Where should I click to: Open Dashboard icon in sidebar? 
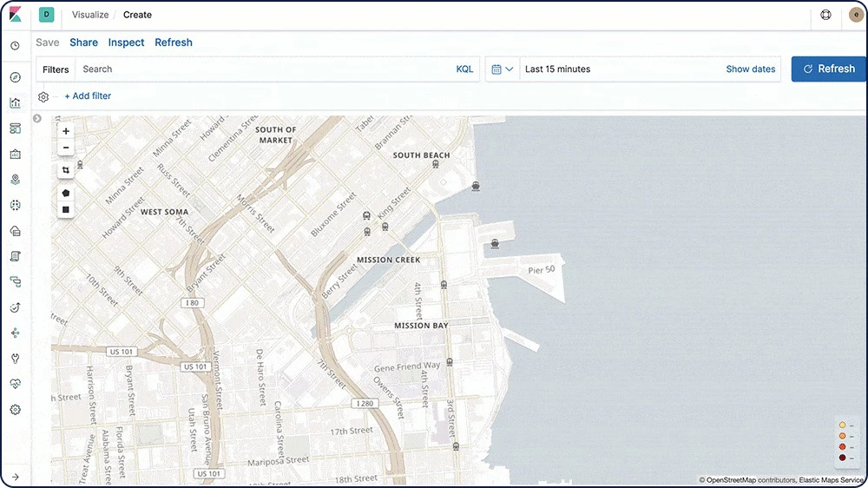pos(16,129)
